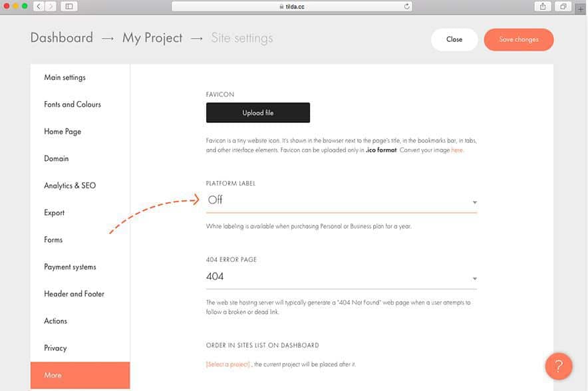Image resolution: width=588 pixels, height=391 pixels.
Task: Click the 'Select a project' link
Action: click(228, 364)
